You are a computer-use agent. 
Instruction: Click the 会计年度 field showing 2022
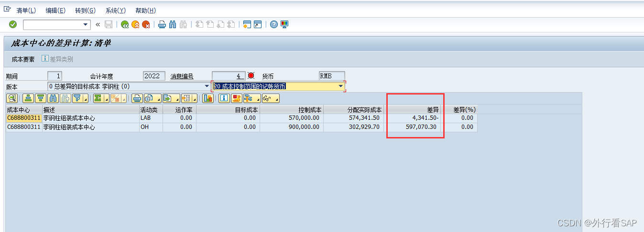pos(154,76)
